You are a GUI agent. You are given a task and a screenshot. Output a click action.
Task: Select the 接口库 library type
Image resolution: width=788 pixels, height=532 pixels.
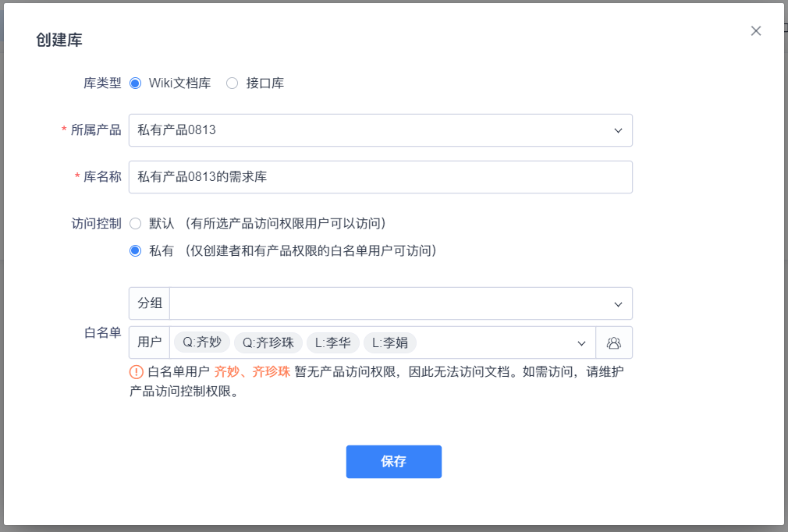[232, 83]
